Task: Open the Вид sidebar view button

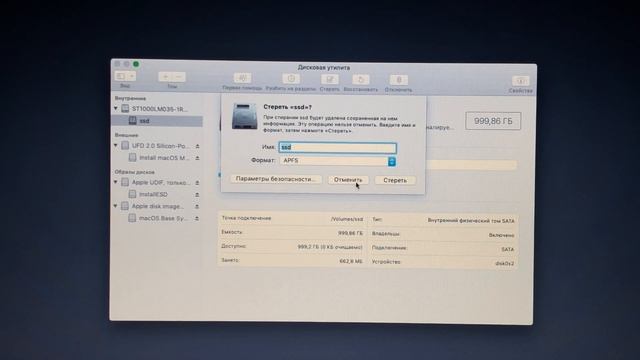Action: coord(121,76)
